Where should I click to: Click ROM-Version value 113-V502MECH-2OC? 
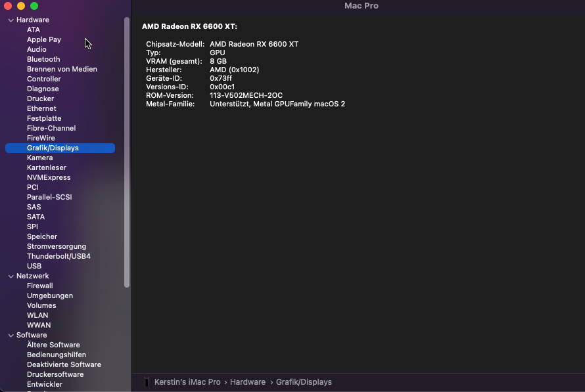[246, 96]
